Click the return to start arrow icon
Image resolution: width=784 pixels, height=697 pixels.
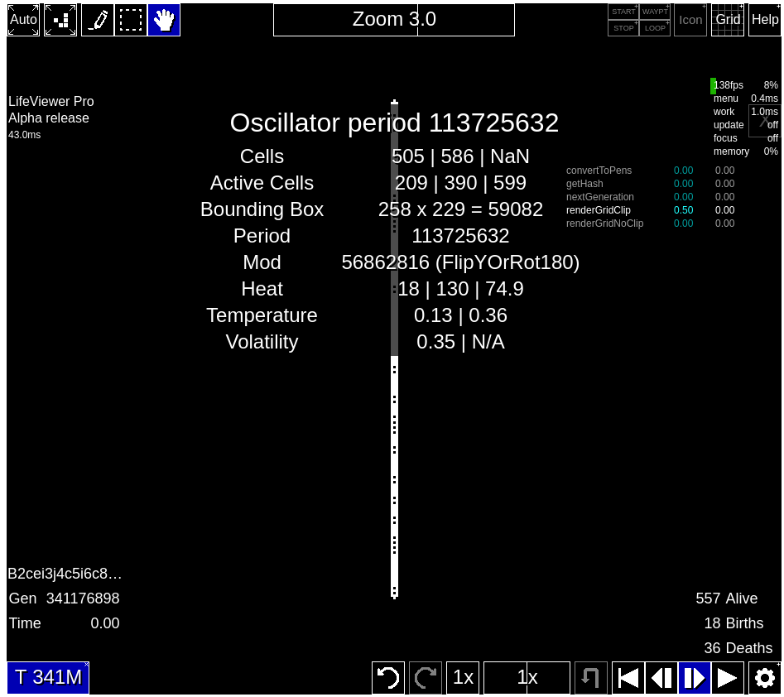coord(591,678)
